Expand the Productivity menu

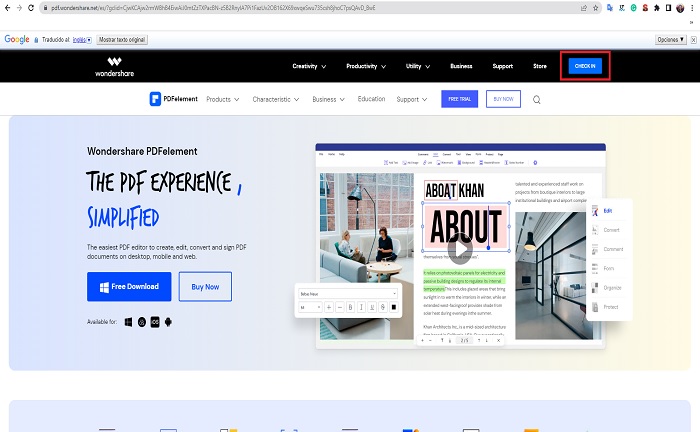coord(366,66)
